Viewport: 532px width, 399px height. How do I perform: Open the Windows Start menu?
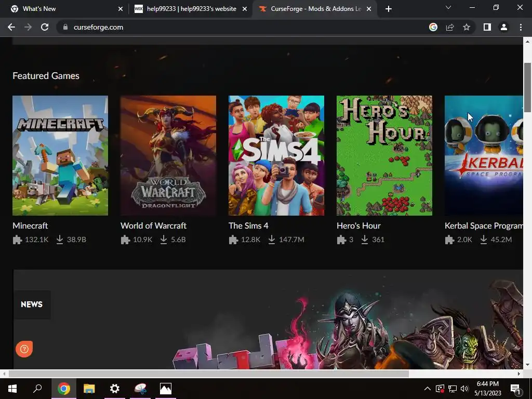[12, 389]
